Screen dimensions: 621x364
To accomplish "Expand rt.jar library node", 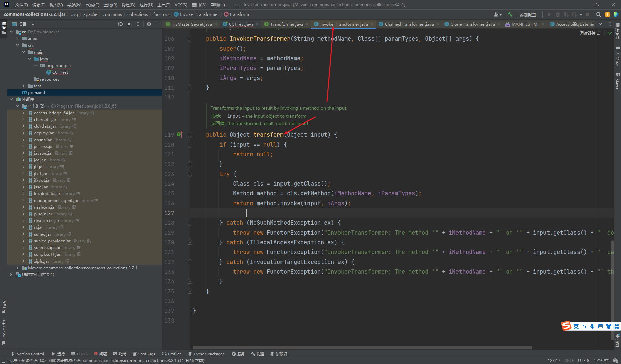I will [23, 227].
